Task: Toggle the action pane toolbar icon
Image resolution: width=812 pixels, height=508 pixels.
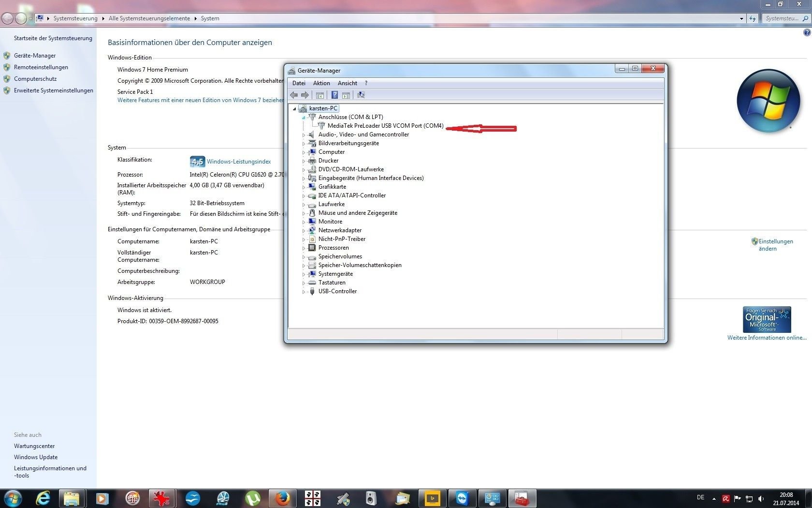Action: pyautogui.click(x=346, y=95)
